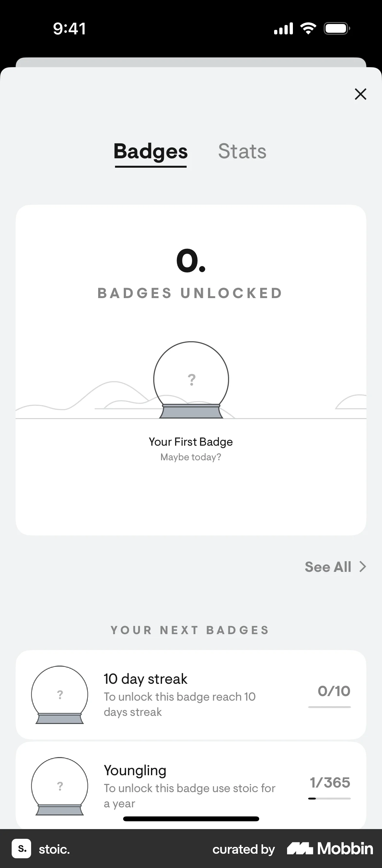Image resolution: width=382 pixels, height=868 pixels.
Task: Tap the Youngling badge globe icon
Action: [60, 785]
